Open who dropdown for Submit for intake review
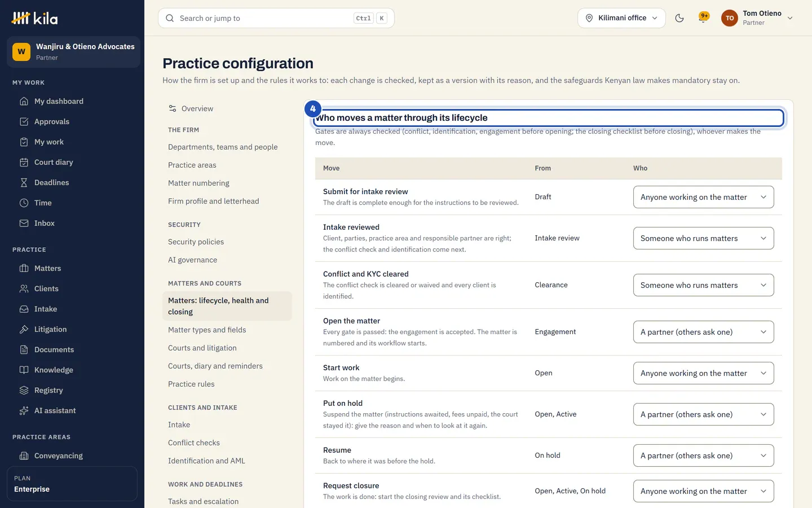This screenshot has width=812, height=508. coord(703,197)
